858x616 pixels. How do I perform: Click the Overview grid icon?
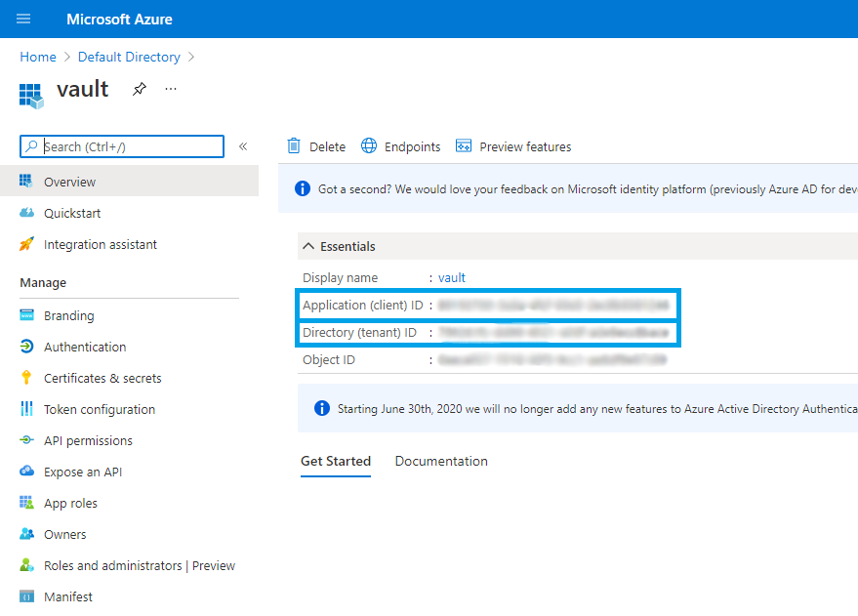click(26, 181)
